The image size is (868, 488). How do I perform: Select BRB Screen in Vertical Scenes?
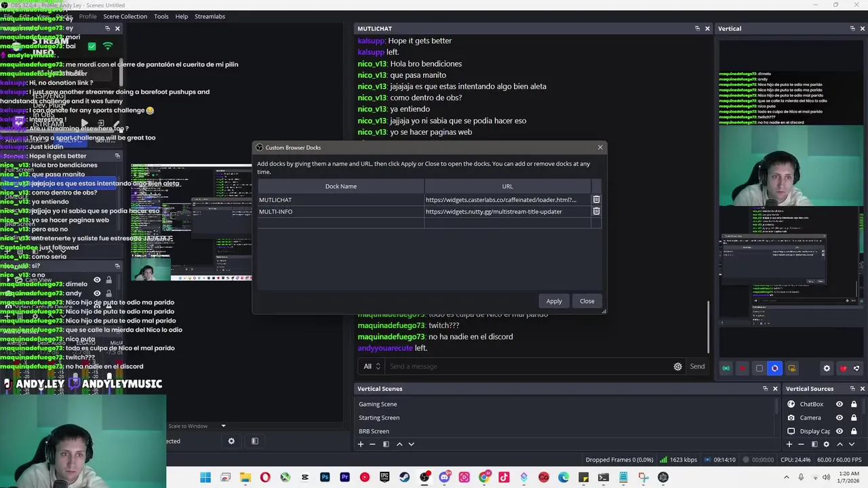(x=566, y=431)
